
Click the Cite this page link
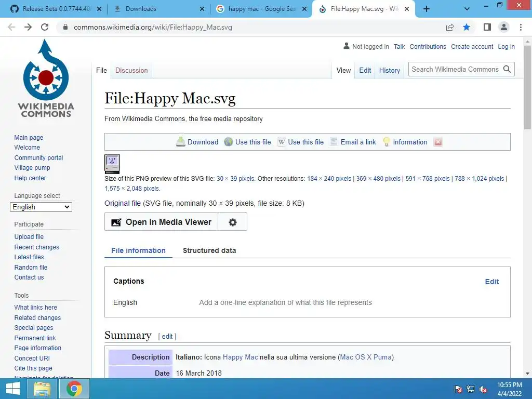[33, 368]
